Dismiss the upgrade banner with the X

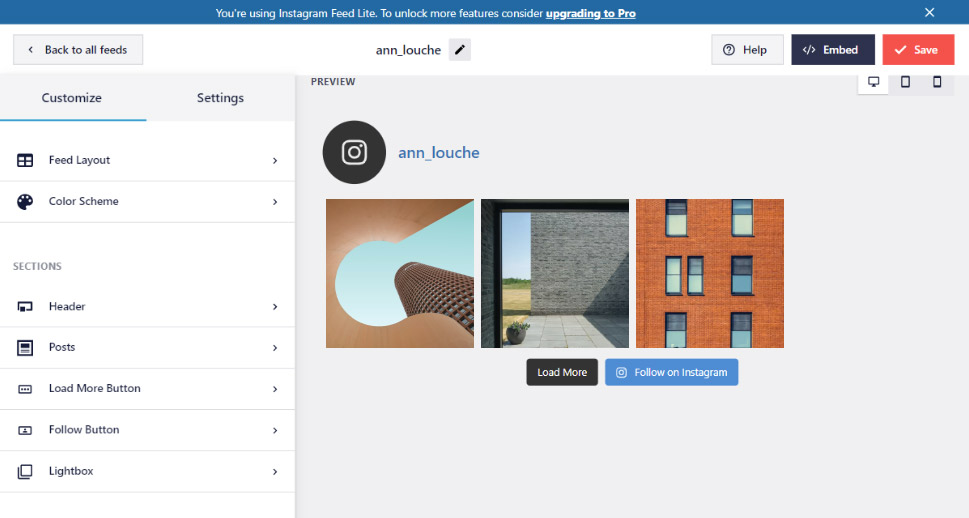click(929, 12)
